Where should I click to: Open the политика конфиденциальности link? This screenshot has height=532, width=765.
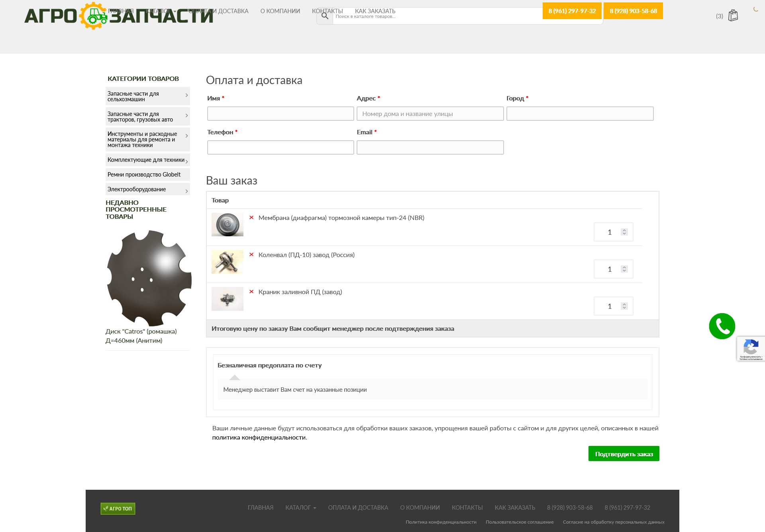click(x=259, y=438)
